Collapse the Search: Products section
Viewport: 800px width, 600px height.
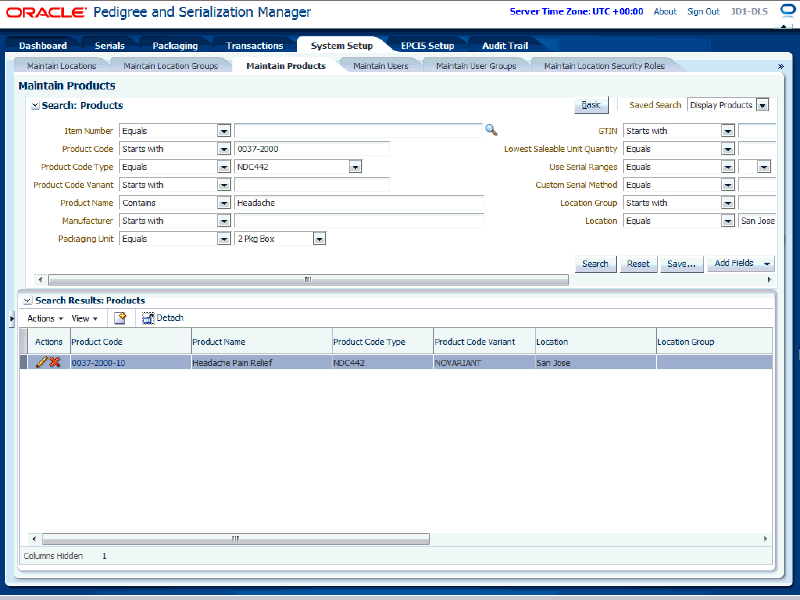pos(35,106)
